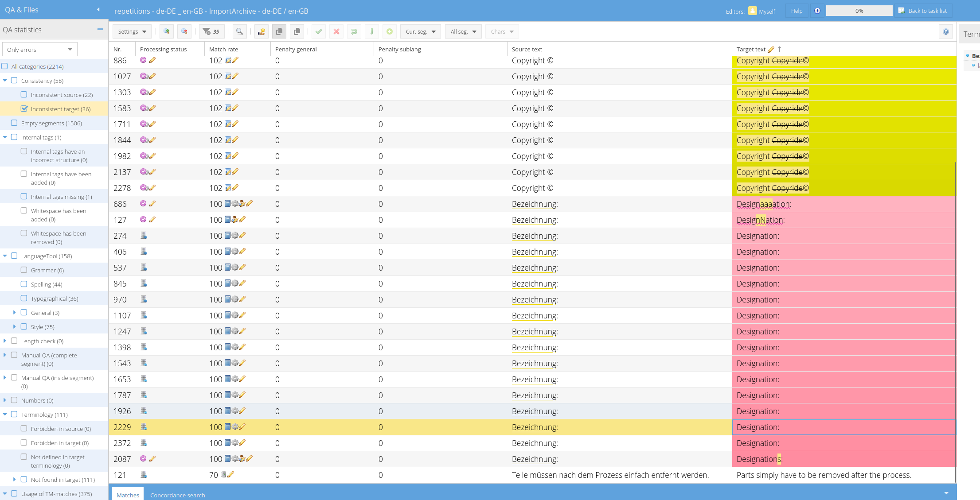Image resolution: width=980 pixels, height=500 pixels.
Task: Click the info icon next to Help
Action: click(817, 11)
